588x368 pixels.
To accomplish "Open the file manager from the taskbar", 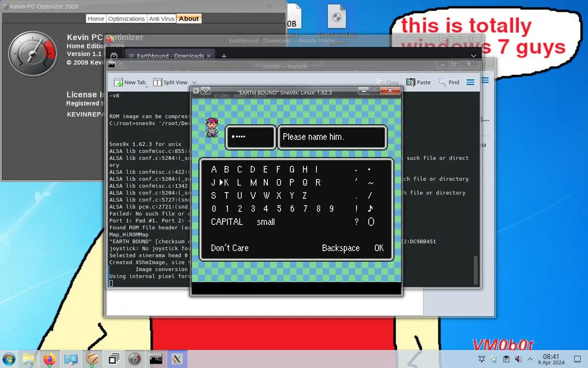I will (x=29, y=359).
